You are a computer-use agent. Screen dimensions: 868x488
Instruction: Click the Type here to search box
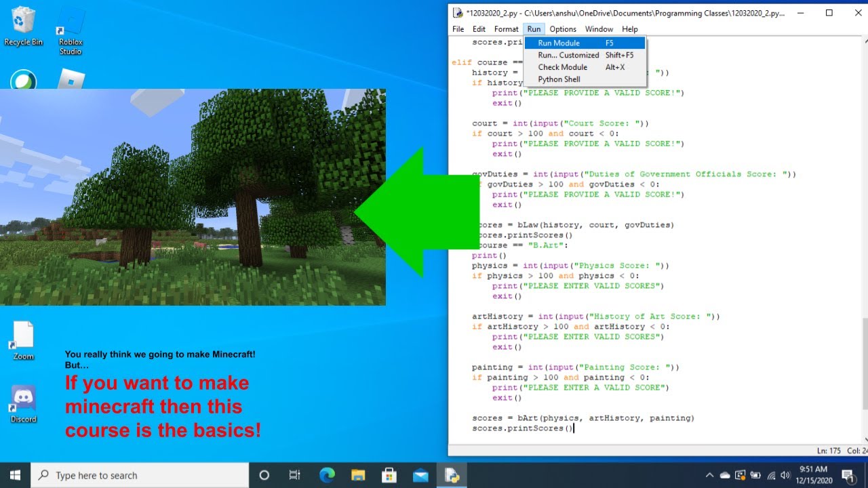(x=140, y=475)
